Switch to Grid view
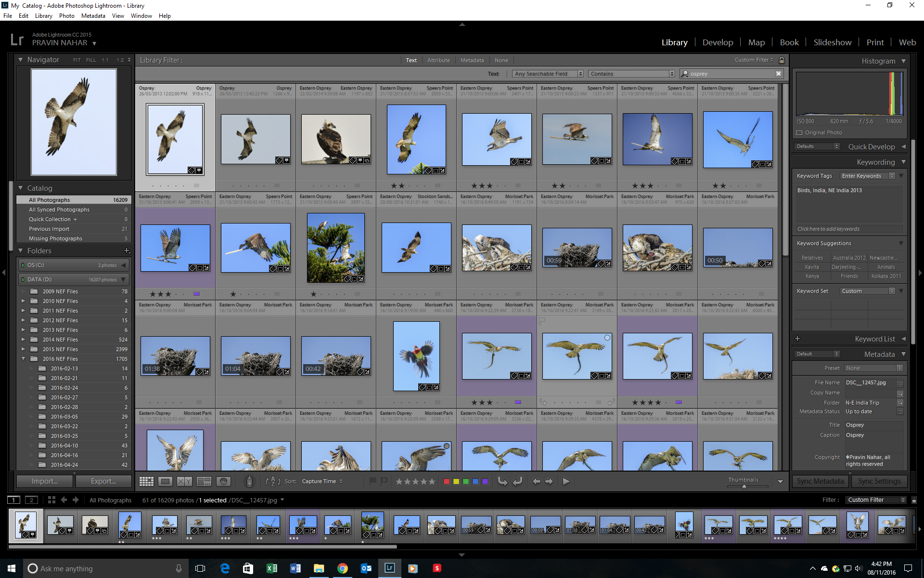924x578 pixels. point(146,481)
